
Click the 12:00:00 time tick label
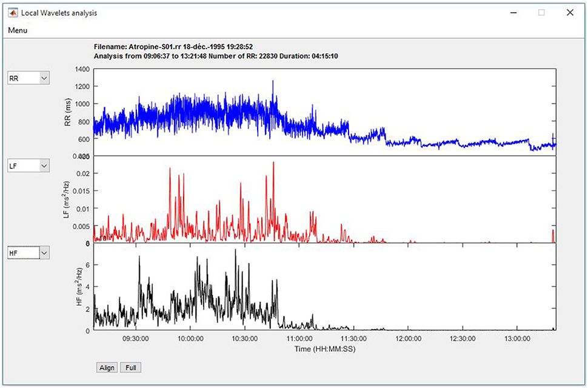(x=408, y=338)
